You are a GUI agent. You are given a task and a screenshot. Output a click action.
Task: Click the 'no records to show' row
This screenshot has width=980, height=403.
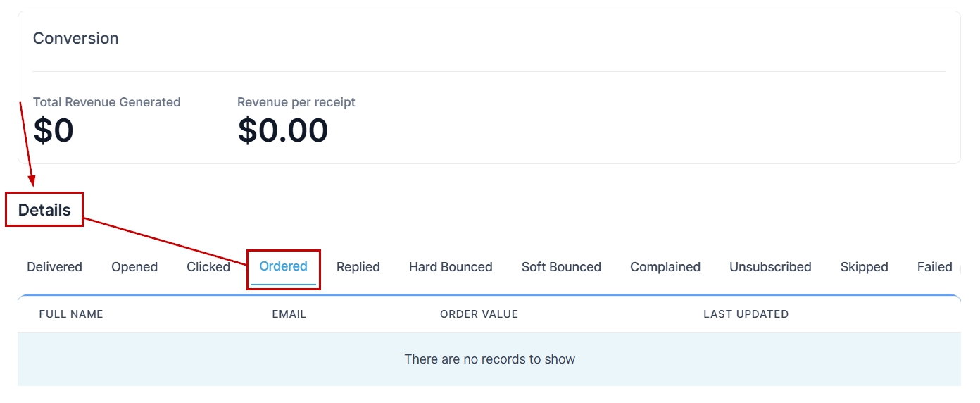[x=489, y=359]
